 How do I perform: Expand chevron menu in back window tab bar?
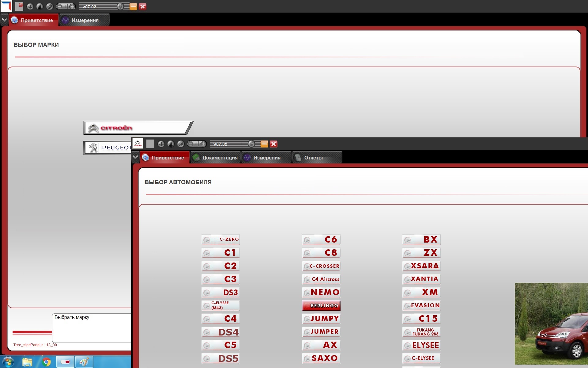pyautogui.click(x=4, y=20)
